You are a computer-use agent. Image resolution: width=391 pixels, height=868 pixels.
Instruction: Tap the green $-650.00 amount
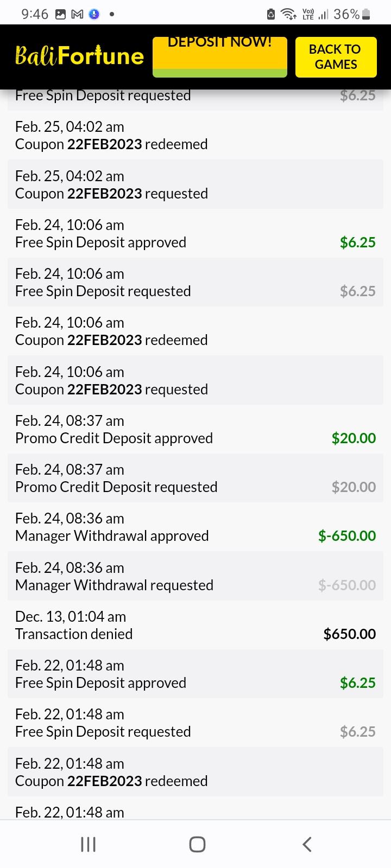click(347, 536)
